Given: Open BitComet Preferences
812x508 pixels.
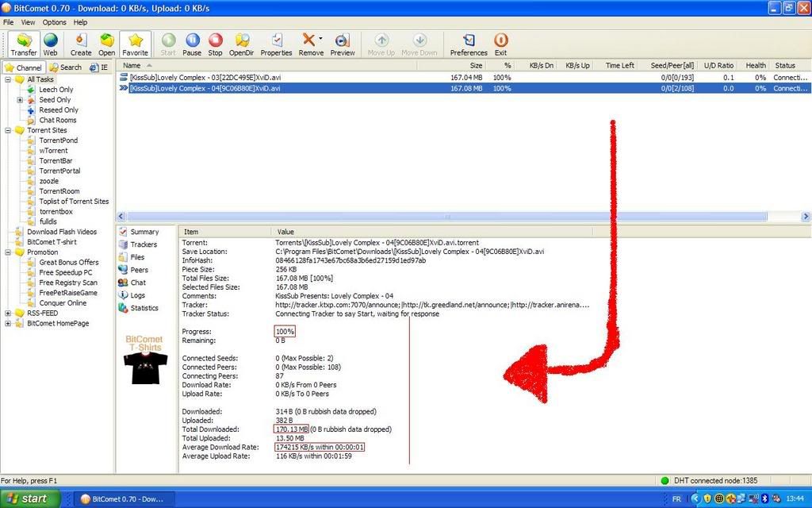Looking at the screenshot, I should click(469, 44).
